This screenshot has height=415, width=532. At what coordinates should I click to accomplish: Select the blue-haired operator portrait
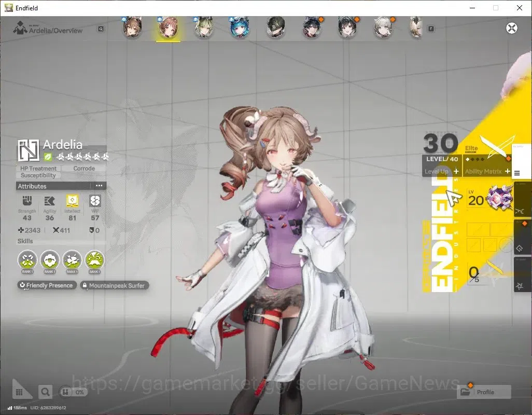point(240,27)
